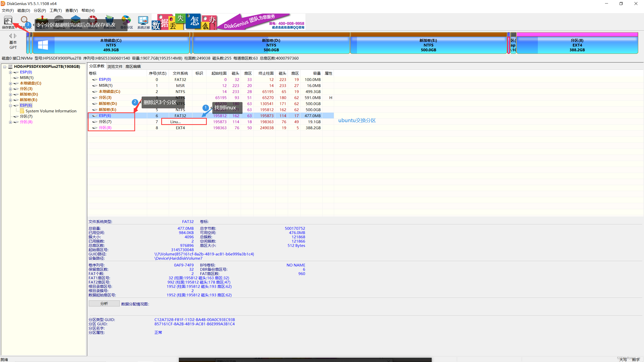The height and width of the screenshot is (362, 644).
Task: Click drive icon of 分区(7) table row
Action: tap(95, 122)
